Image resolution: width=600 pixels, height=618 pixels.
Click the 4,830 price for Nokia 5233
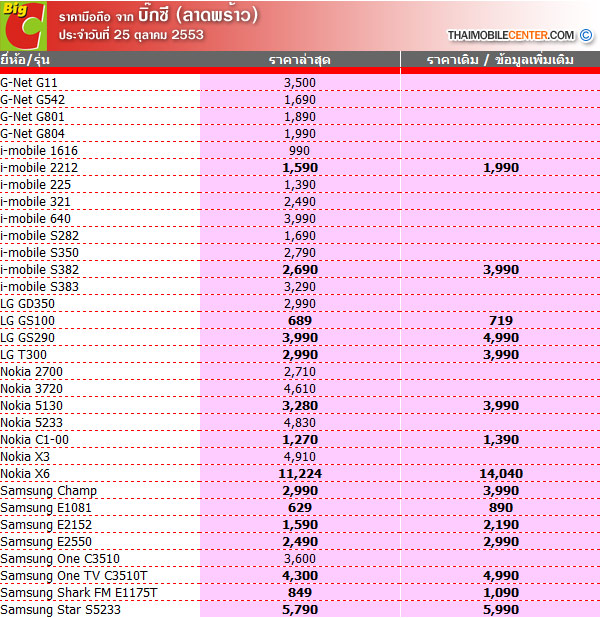(x=300, y=423)
